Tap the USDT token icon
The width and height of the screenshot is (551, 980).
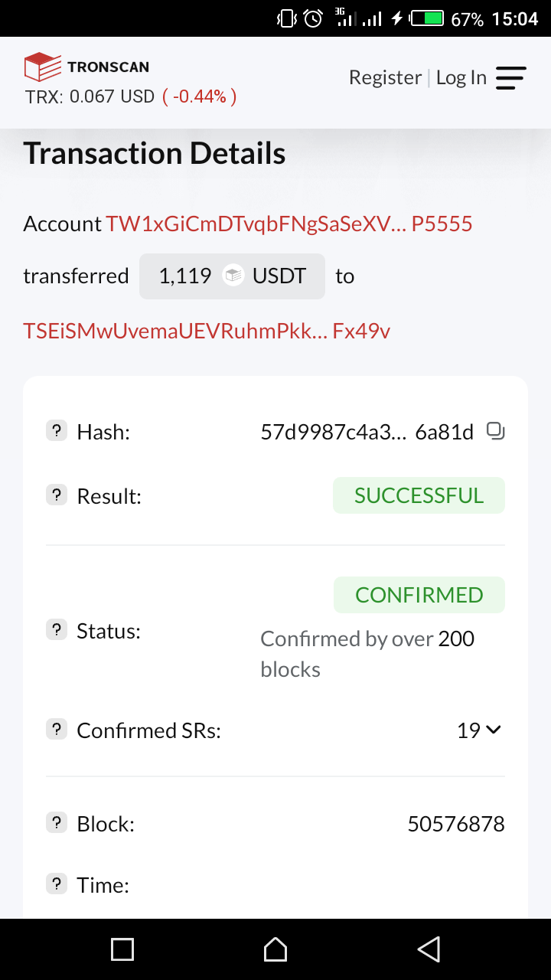[233, 276]
